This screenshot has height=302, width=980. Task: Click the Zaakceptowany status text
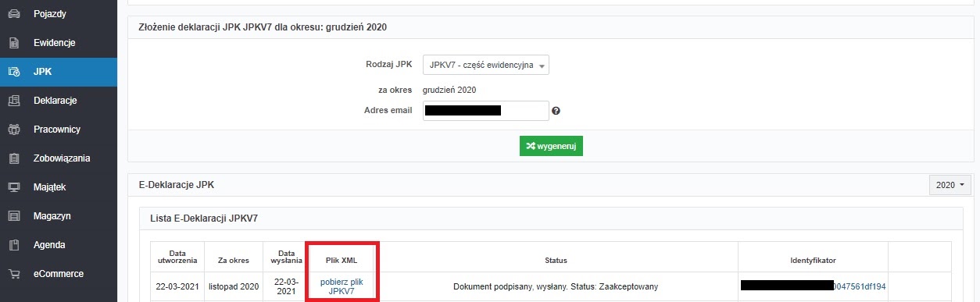628,286
